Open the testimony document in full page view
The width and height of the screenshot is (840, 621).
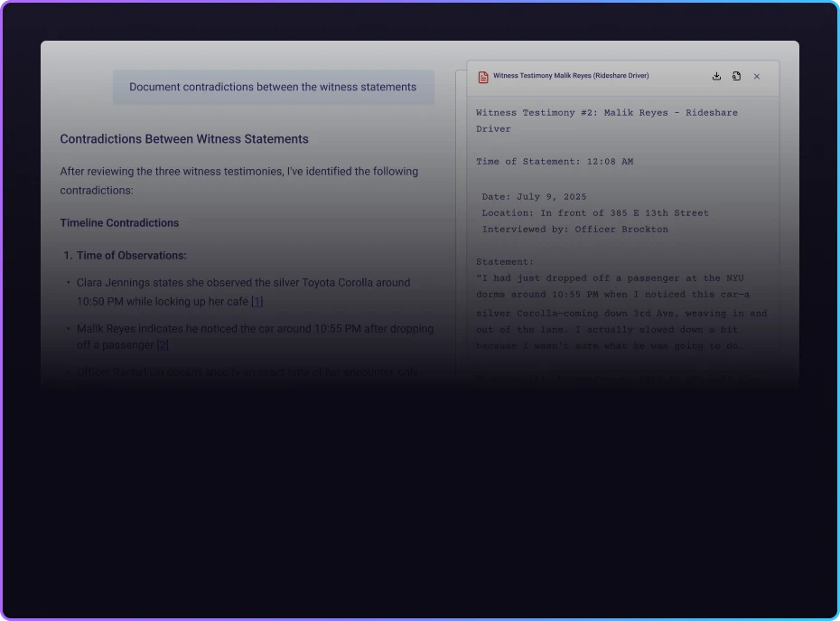[736, 76]
